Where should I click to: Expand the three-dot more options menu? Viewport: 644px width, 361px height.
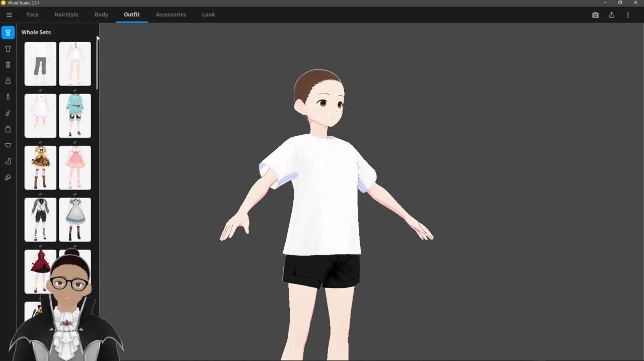[627, 15]
